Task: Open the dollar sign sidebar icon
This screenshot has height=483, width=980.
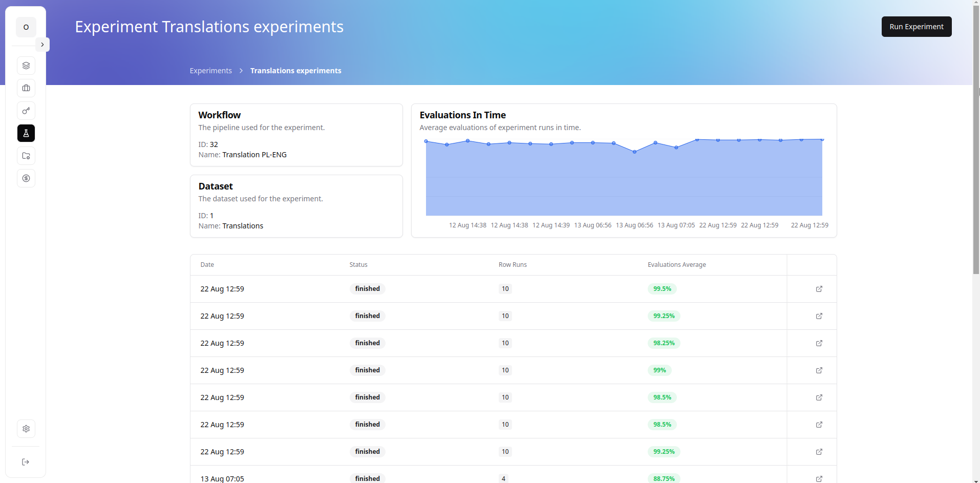Action: click(x=26, y=178)
